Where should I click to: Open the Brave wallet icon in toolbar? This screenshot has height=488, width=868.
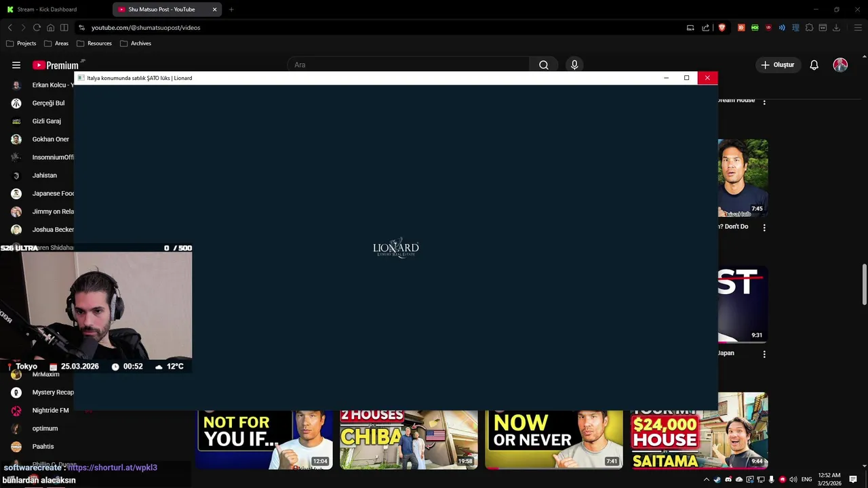[x=823, y=28]
